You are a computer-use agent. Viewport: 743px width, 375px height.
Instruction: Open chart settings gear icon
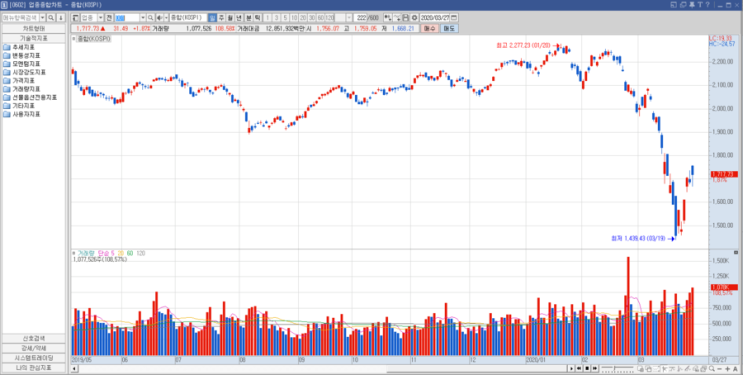[415, 18]
